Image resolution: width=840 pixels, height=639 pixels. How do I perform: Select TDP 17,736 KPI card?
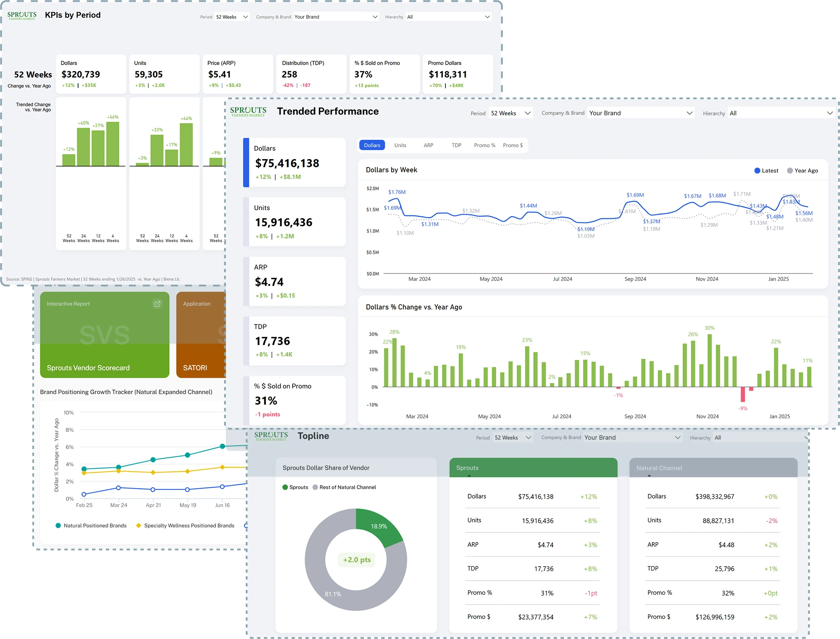pyautogui.click(x=295, y=341)
